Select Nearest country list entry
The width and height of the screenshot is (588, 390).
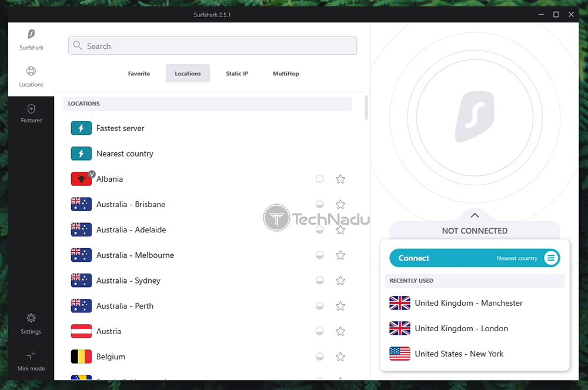pyautogui.click(x=125, y=154)
